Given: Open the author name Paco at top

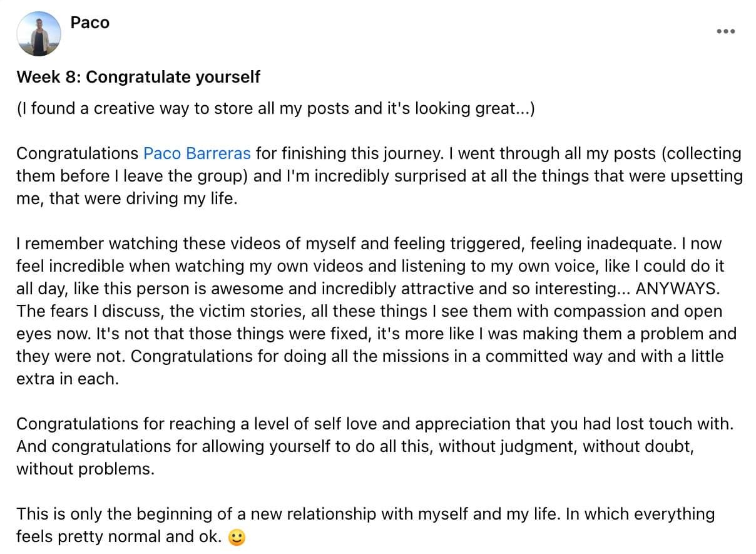Looking at the screenshot, I should [x=90, y=23].
